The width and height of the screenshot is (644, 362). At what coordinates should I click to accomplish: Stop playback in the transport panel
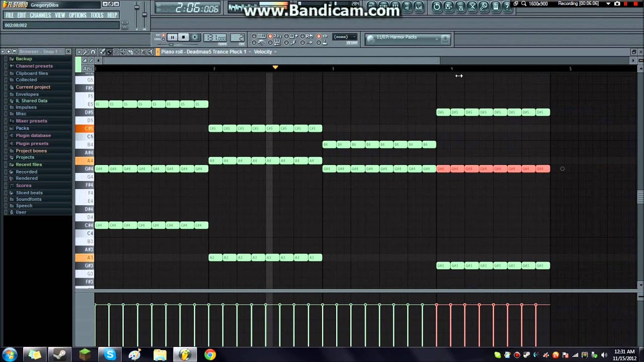184,37
